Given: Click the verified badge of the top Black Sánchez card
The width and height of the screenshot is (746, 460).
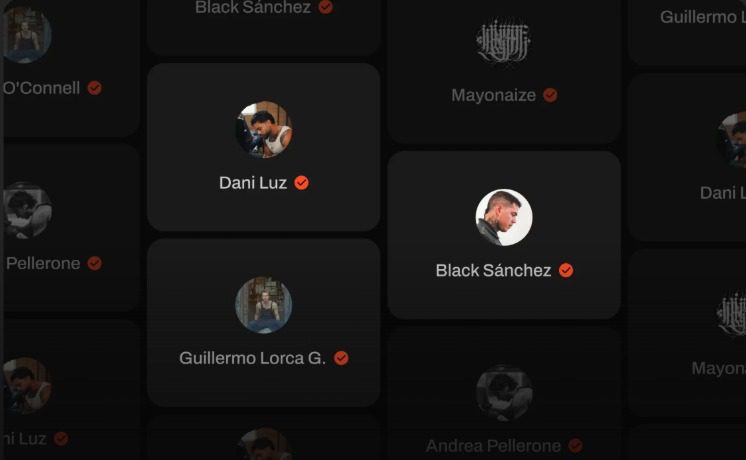Looking at the screenshot, I should coord(325,7).
